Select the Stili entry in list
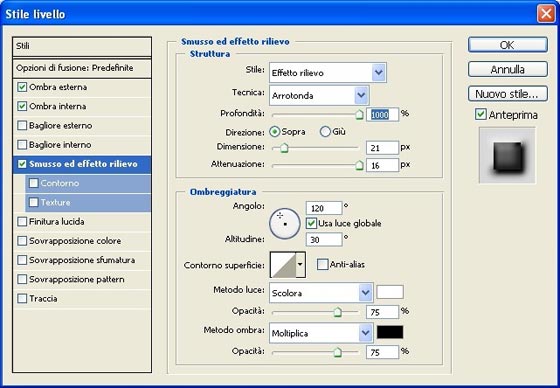 click(x=82, y=46)
